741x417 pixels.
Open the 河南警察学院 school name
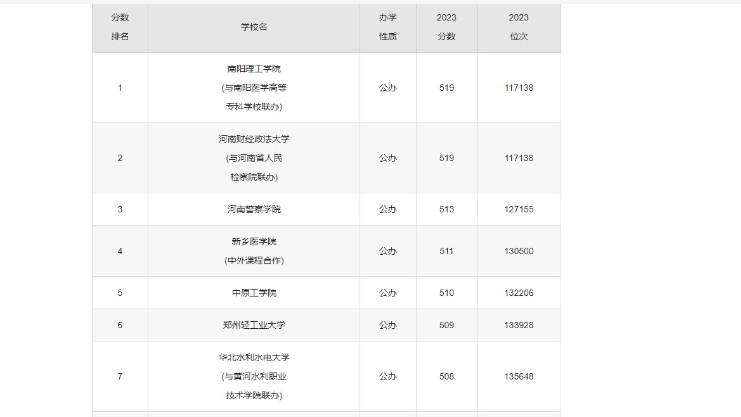click(254, 209)
